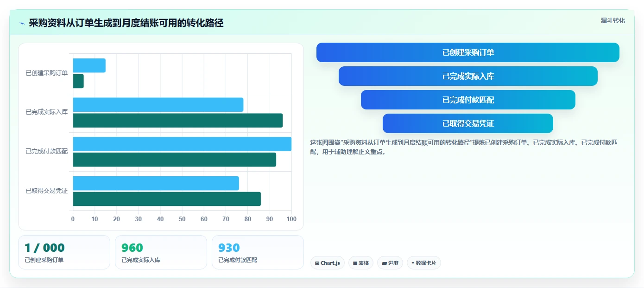Click the 已完成实际入库 chart axis label
This screenshot has height=288, width=644.
click(x=46, y=112)
